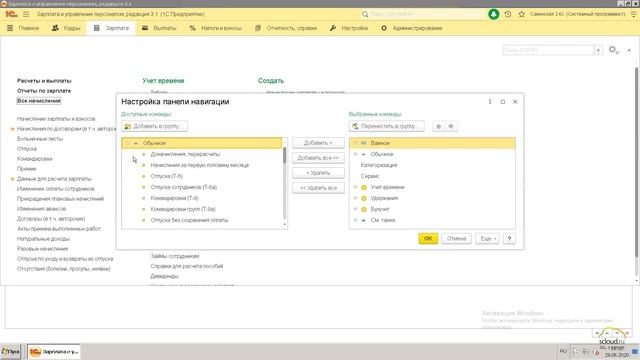Image resolution: width=640 pixels, height=360 pixels.
Task: Clear the section panel search field
Action: (598, 50)
